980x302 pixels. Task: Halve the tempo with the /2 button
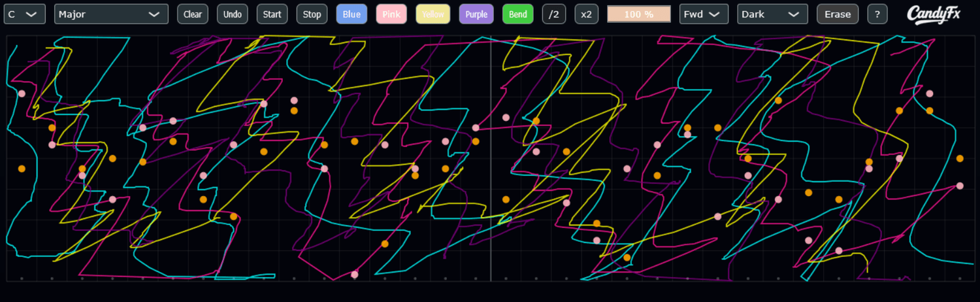click(x=554, y=14)
